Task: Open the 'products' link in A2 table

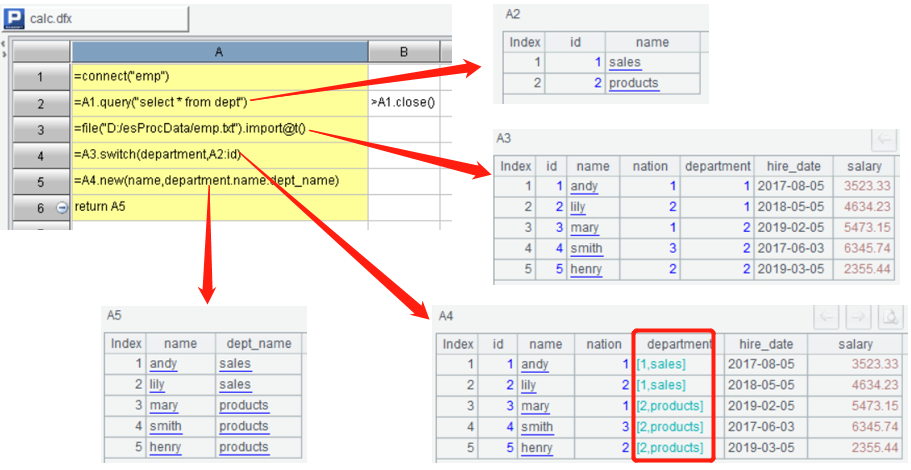Action: 634,83
